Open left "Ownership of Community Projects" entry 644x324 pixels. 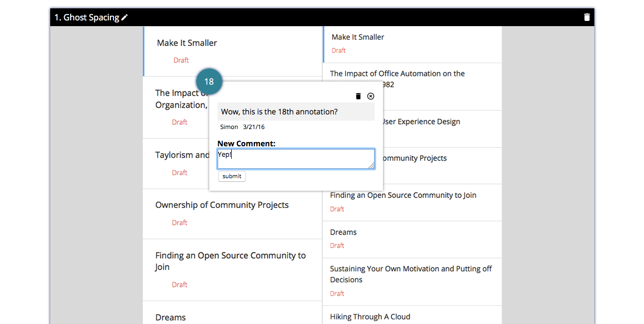[222, 205]
